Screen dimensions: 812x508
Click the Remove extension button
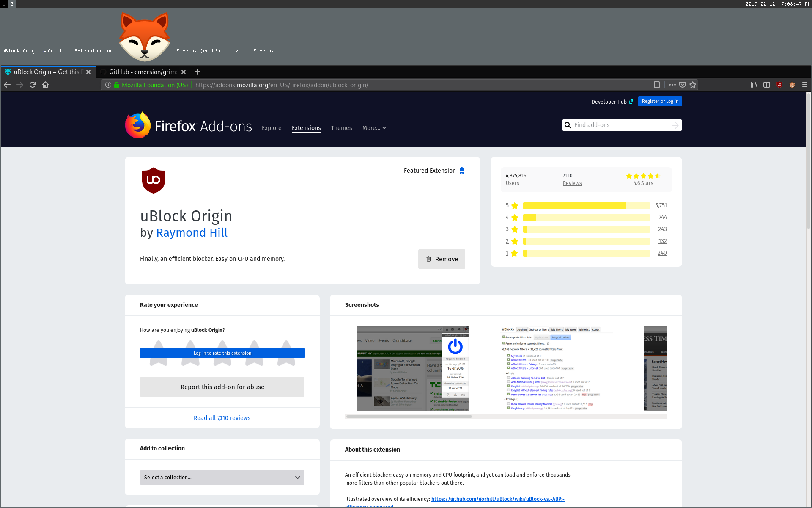442,259
